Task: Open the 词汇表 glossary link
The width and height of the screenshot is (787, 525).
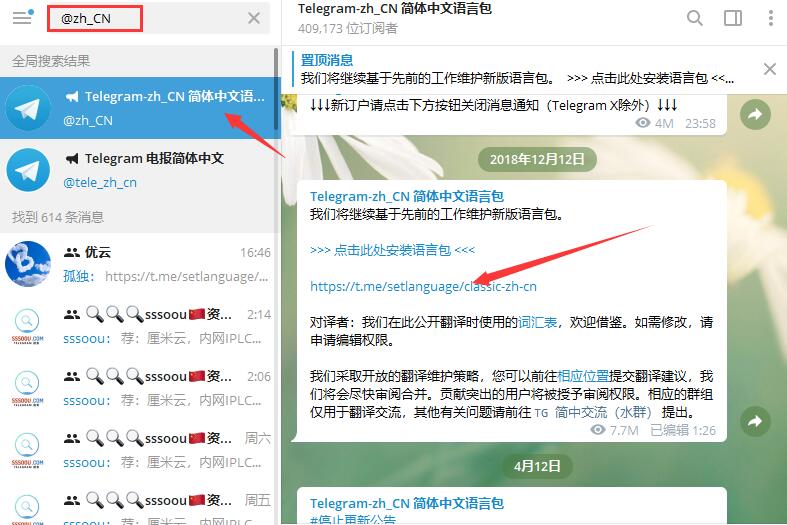Action: tap(538, 322)
